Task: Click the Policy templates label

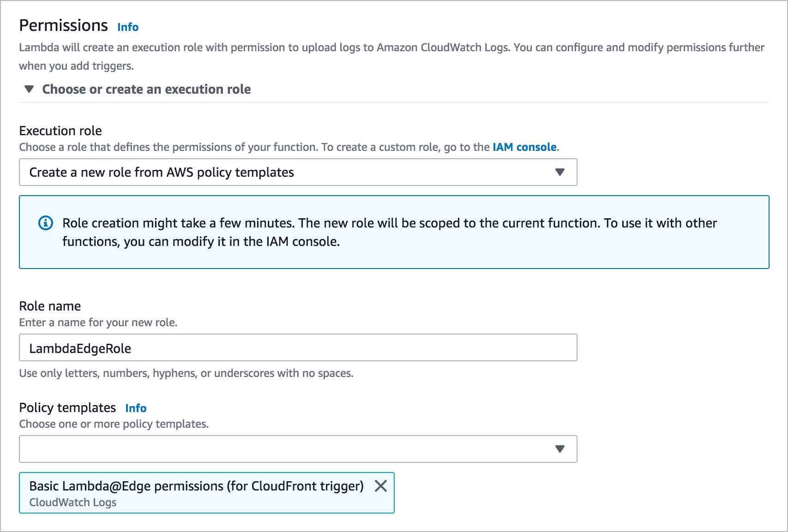Action: pyautogui.click(x=67, y=408)
